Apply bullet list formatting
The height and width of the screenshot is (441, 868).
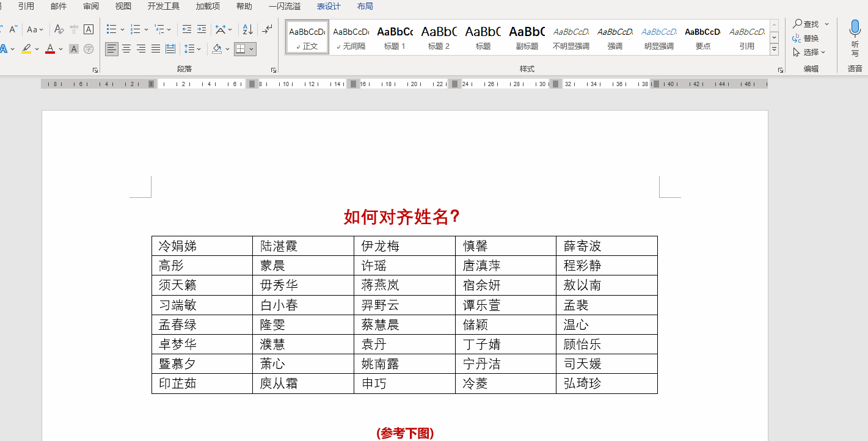point(112,29)
